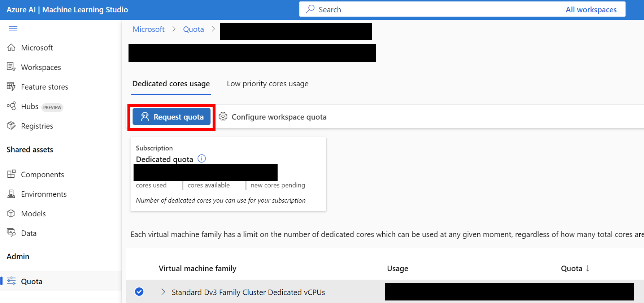644x303 pixels.
Task: Switch to Dedicated cores usage tab
Action: (x=171, y=84)
